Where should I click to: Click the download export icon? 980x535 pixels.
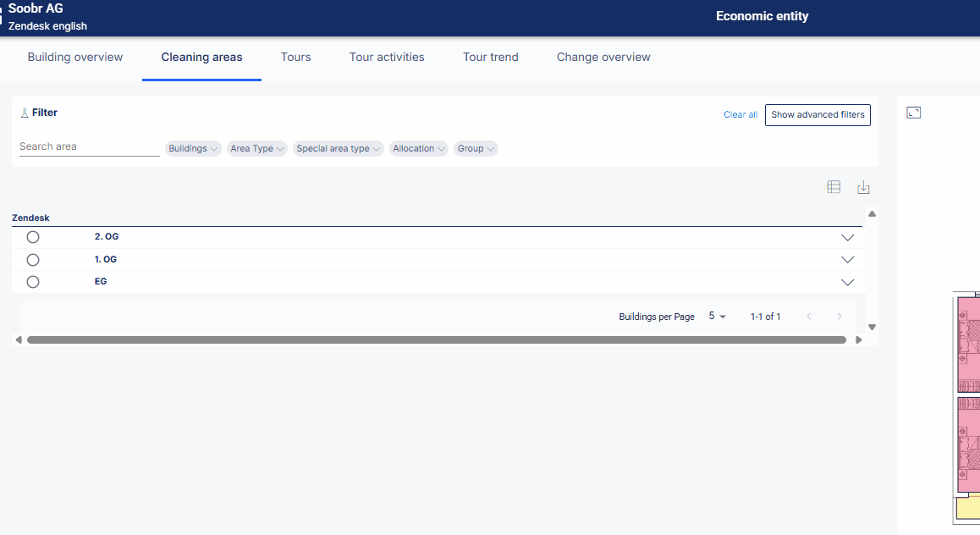tap(863, 187)
